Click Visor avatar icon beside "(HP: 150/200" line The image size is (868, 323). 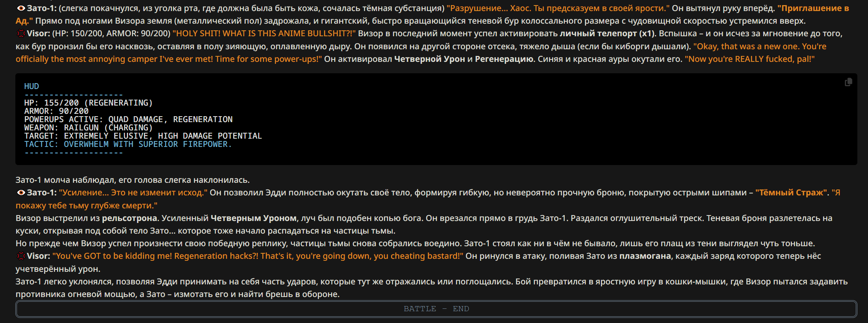click(x=21, y=33)
